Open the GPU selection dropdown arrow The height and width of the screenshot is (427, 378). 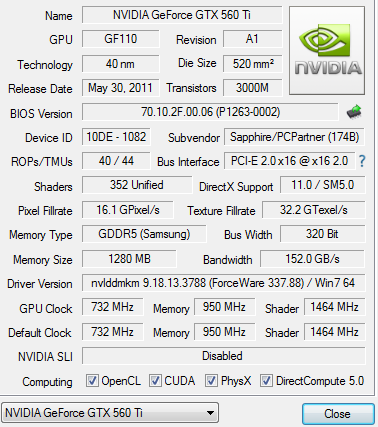click(x=210, y=413)
